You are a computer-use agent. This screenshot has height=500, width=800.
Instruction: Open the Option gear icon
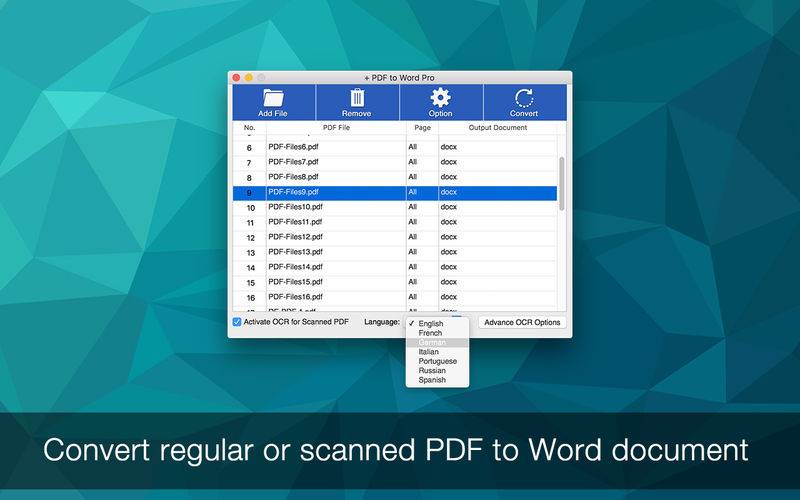pyautogui.click(x=440, y=98)
